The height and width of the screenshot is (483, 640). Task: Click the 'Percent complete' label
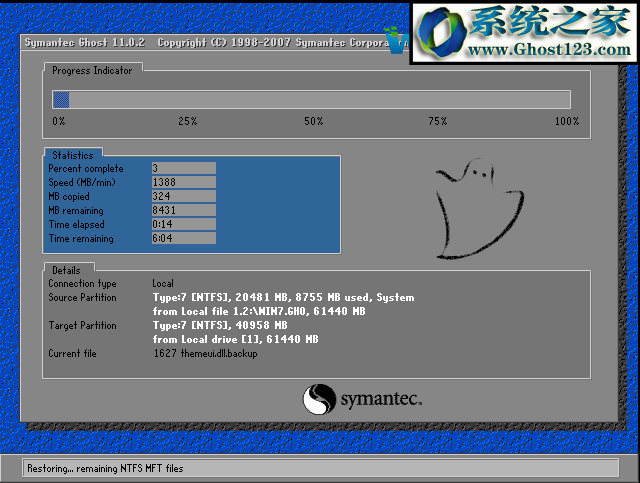click(x=86, y=169)
